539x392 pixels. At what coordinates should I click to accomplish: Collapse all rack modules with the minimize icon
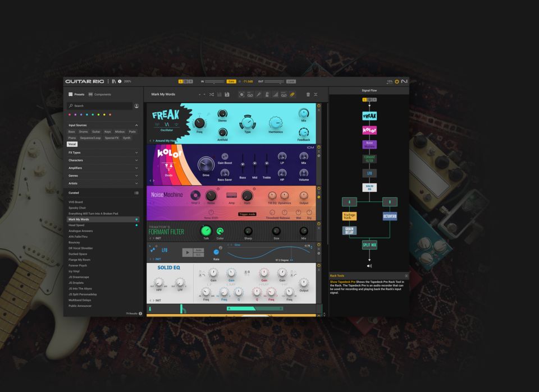click(x=316, y=95)
